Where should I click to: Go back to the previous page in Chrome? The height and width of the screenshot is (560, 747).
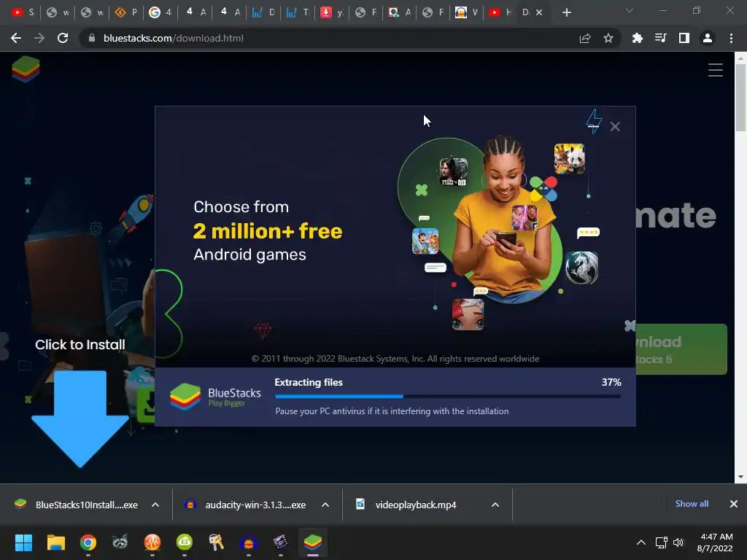click(16, 38)
